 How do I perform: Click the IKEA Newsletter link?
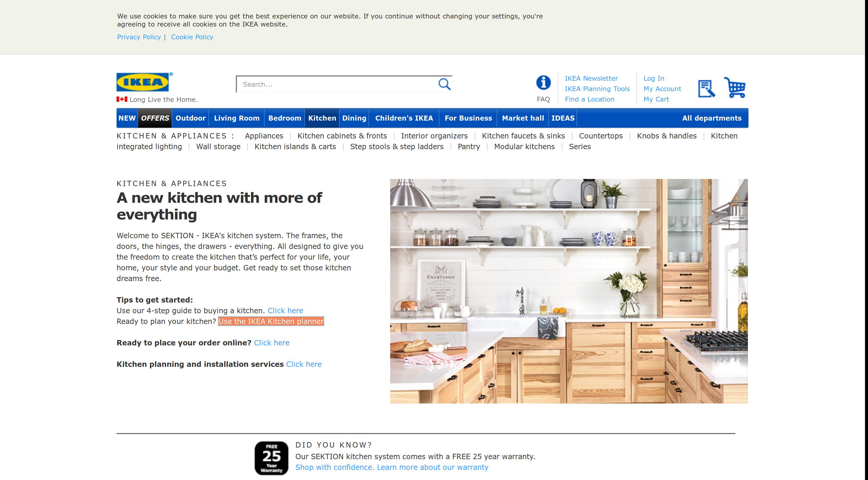[591, 78]
